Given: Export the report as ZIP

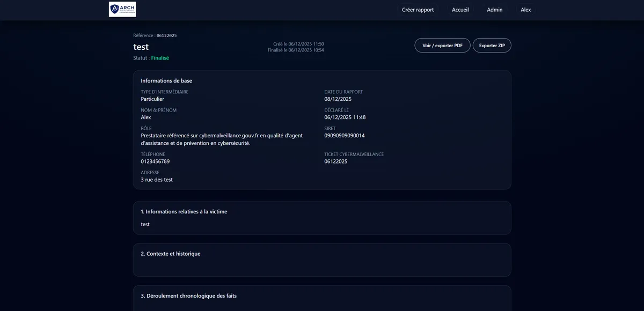Looking at the screenshot, I should point(492,46).
